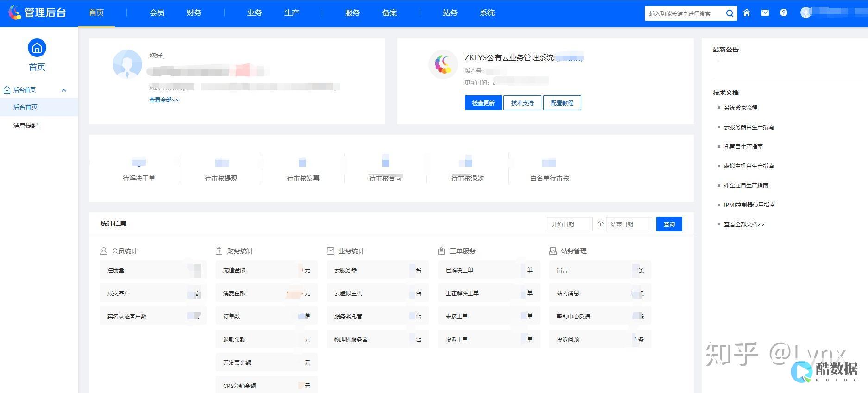Open the 财务 top menu
This screenshot has height=393, width=868.
194,13
